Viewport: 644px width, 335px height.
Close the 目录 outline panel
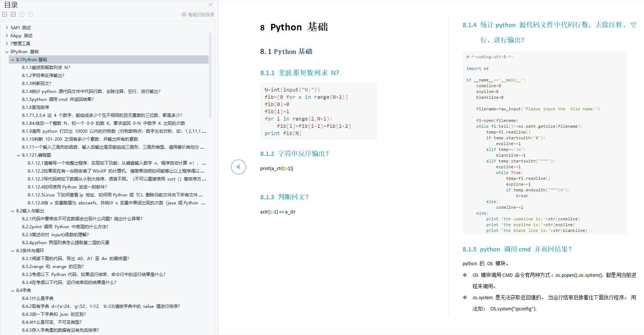click(210, 5)
